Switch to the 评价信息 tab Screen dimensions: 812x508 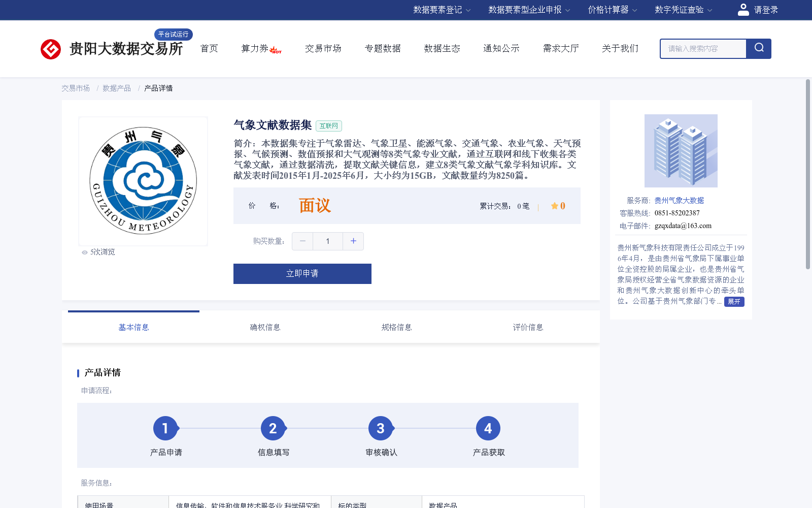click(528, 327)
